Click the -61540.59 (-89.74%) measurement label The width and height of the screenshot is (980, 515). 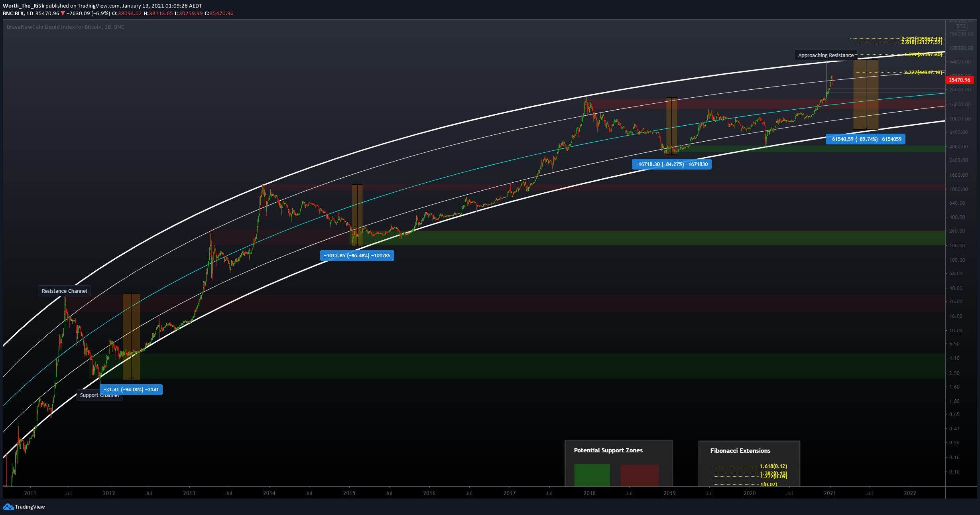coord(866,139)
